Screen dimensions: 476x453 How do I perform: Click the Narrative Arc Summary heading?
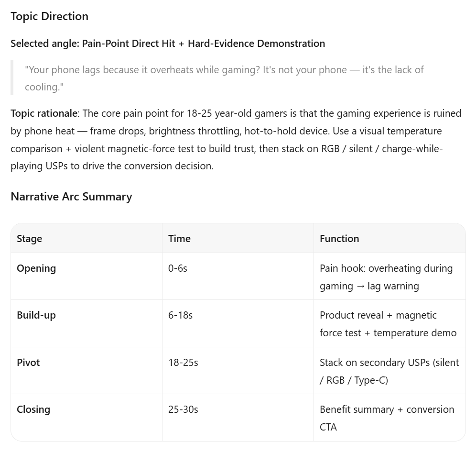[71, 197]
